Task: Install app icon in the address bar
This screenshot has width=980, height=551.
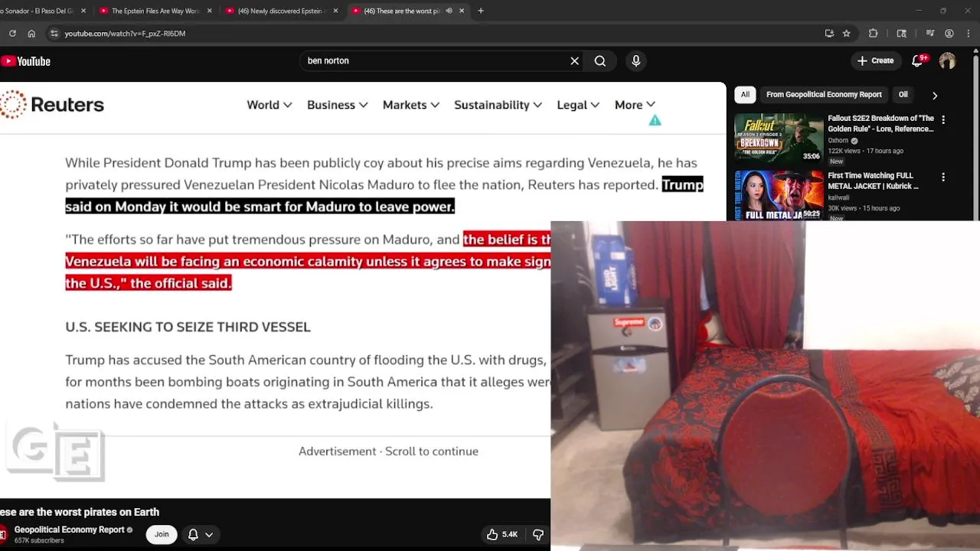Action: tap(829, 34)
